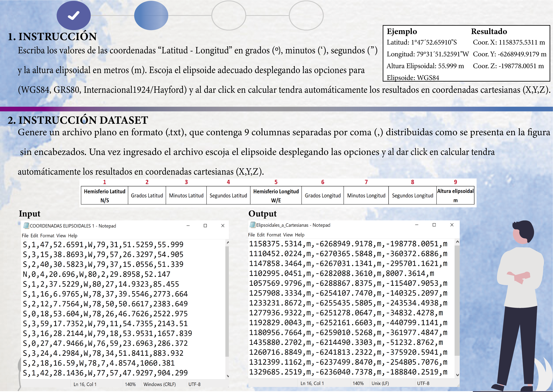Click Elipsoidales_a_Cartesianas Notepad title icon
This screenshot has width=553, height=392.
(x=252, y=225)
